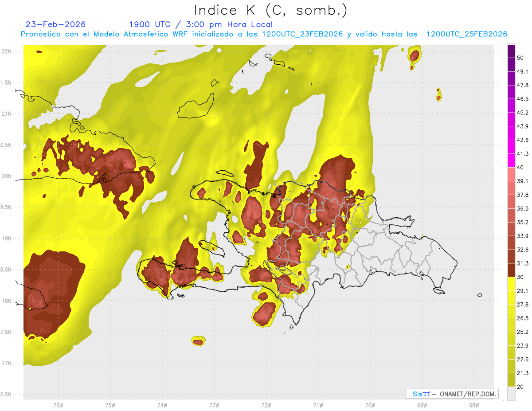
Task: Click the "72W" longitude label
Action: pyautogui.click(x=266, y=405)
